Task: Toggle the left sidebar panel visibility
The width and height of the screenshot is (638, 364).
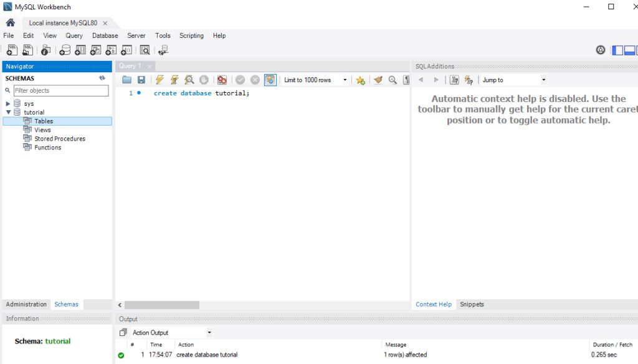Action: pos(617,50)
